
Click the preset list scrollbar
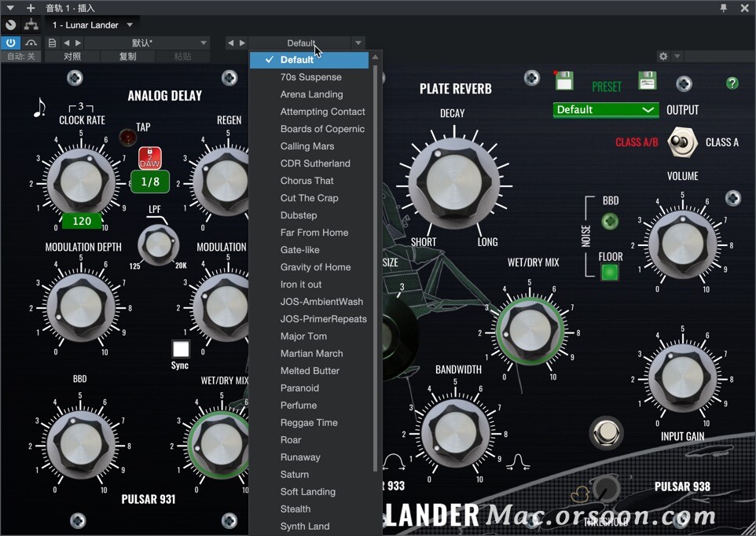(375, 267)
